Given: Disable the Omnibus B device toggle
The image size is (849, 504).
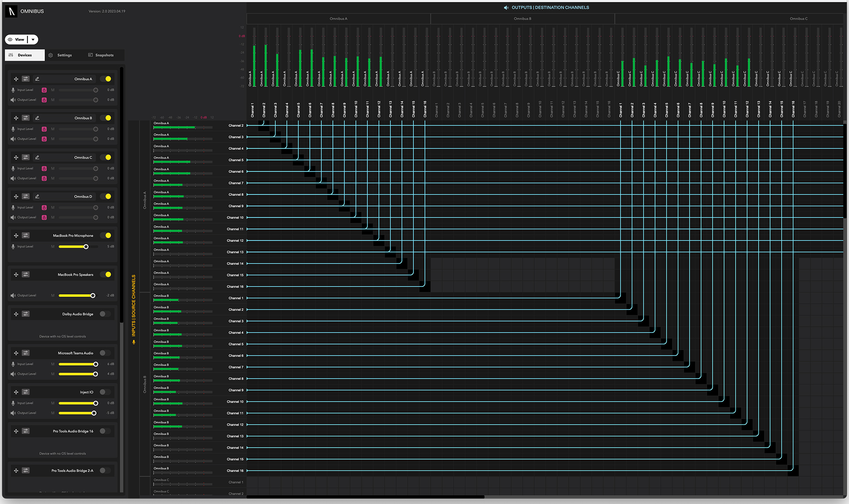Looking at the screenshot, I should 106,118.
